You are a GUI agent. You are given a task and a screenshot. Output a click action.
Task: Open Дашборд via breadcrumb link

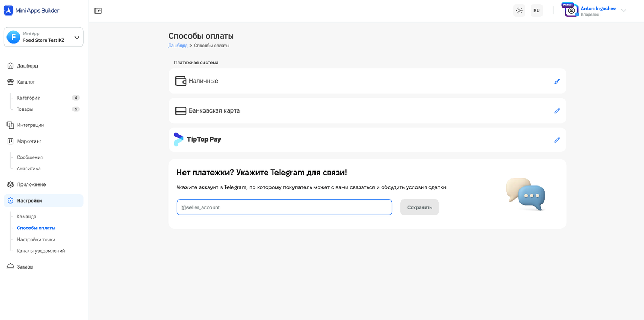point(178,46)
